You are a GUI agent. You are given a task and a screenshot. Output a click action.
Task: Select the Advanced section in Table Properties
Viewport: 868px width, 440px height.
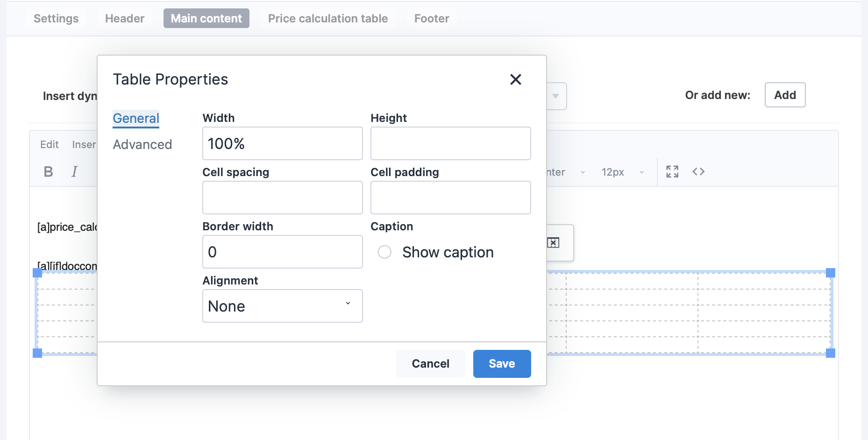(142, 145)
